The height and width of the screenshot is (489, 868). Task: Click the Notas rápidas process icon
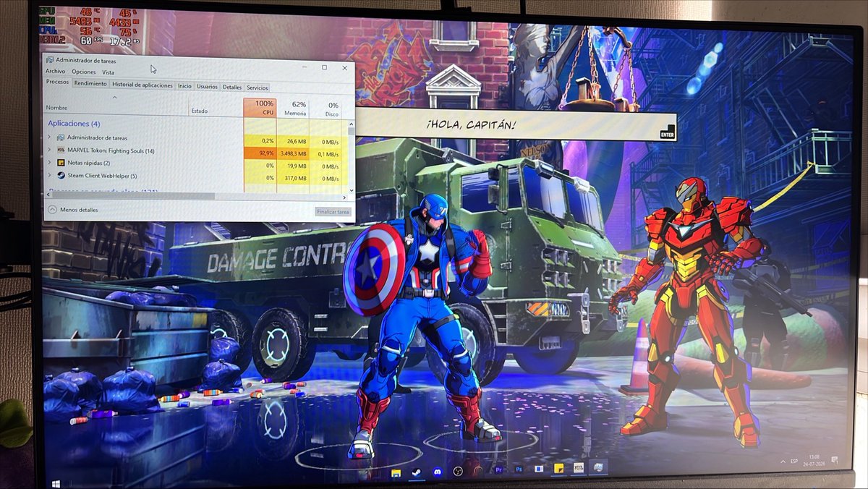60,163
